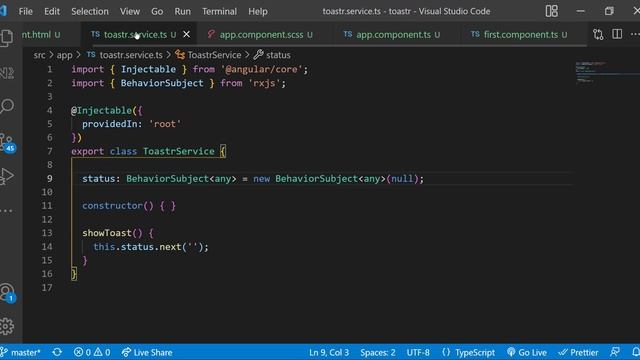Open the Terminal menu
640x360 pixels.
(x=219, y=11)
